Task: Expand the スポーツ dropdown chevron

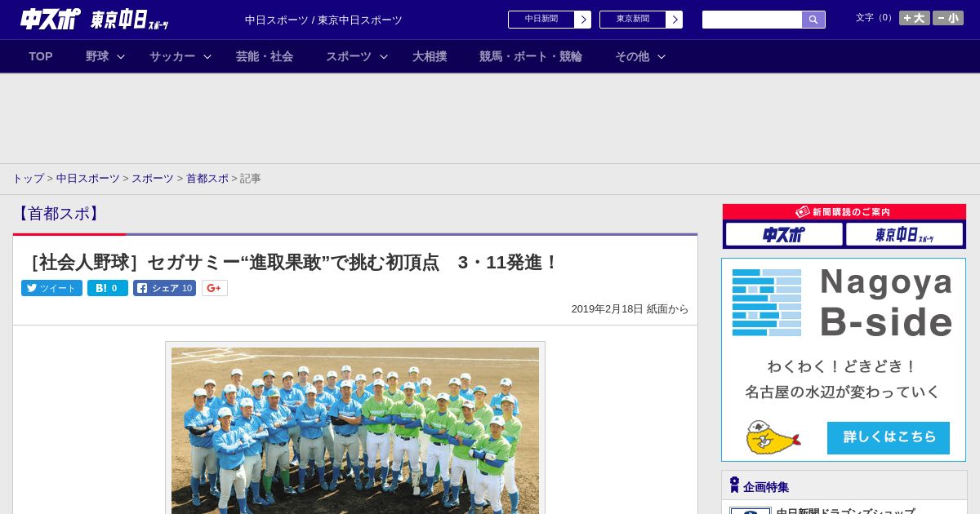Action: (x=384, y=56)
